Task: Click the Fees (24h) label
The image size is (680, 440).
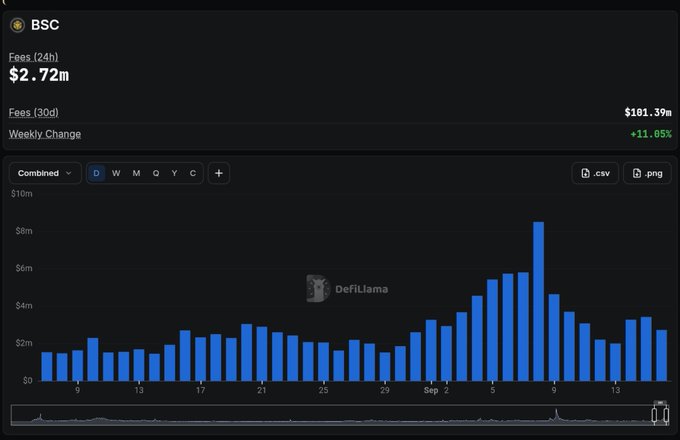Action: (x=33, y=57)
